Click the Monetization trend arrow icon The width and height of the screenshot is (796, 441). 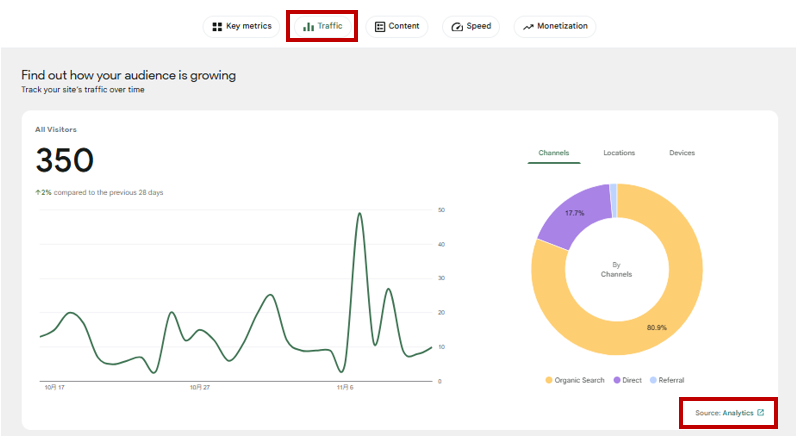528,27
